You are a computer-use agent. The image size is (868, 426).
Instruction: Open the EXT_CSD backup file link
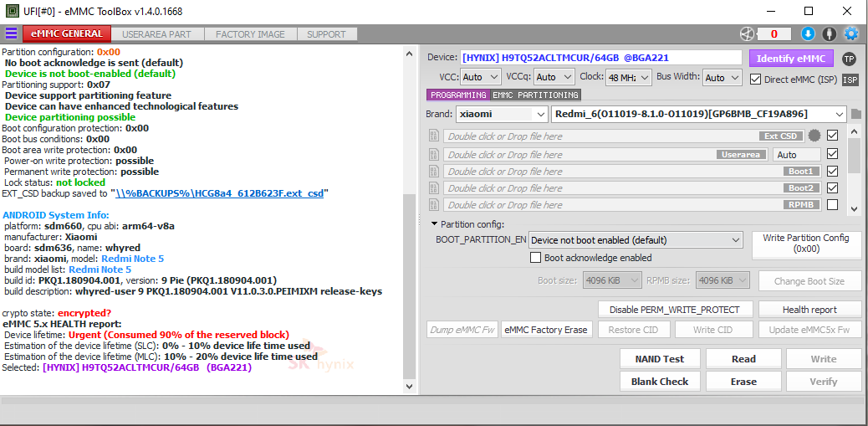[x=220, y=193]
